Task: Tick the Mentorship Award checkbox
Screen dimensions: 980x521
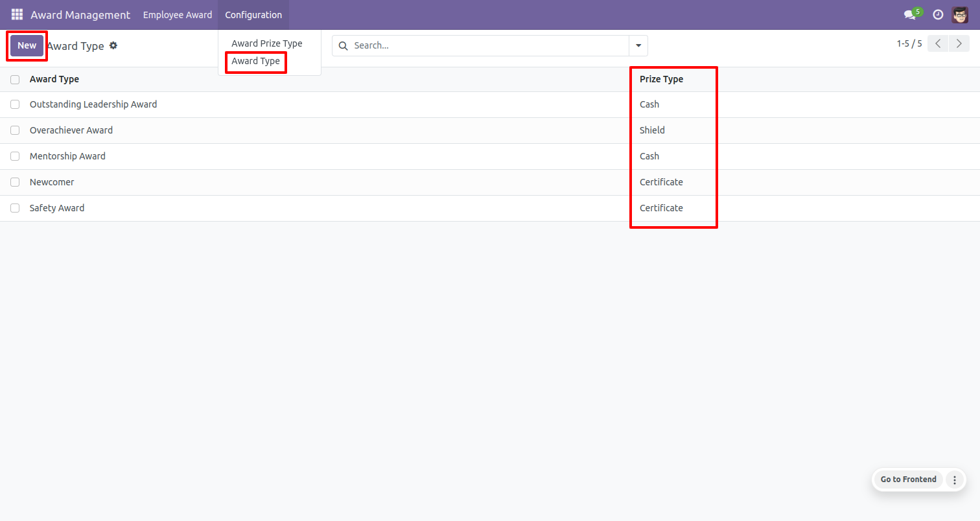Action: [15, 156]
